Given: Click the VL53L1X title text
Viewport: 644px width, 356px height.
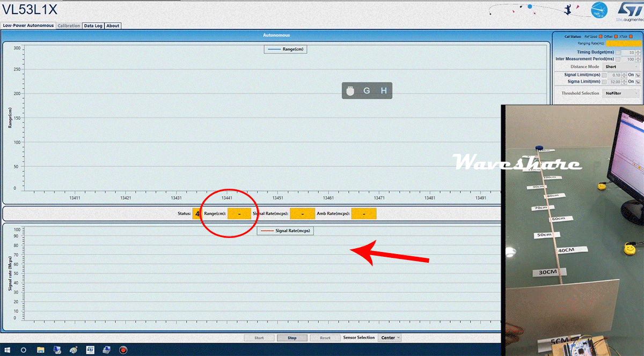Looking at the screenshot, I should click(x=29, y=10).
